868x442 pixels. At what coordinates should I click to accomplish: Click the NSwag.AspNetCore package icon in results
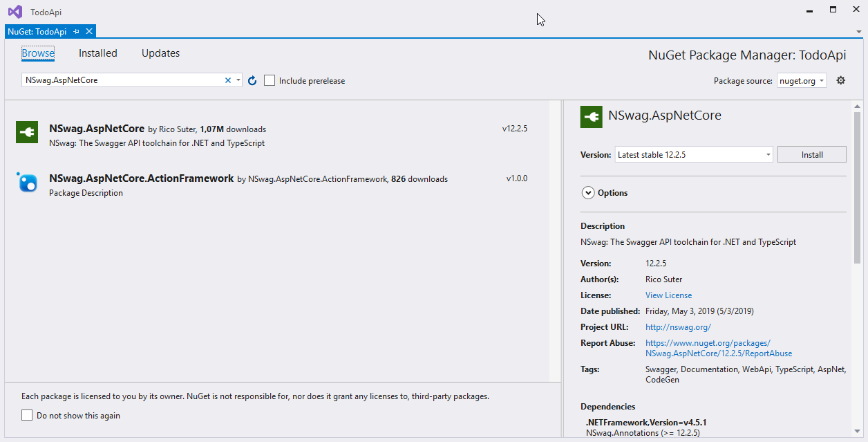[x=27, y=133]
